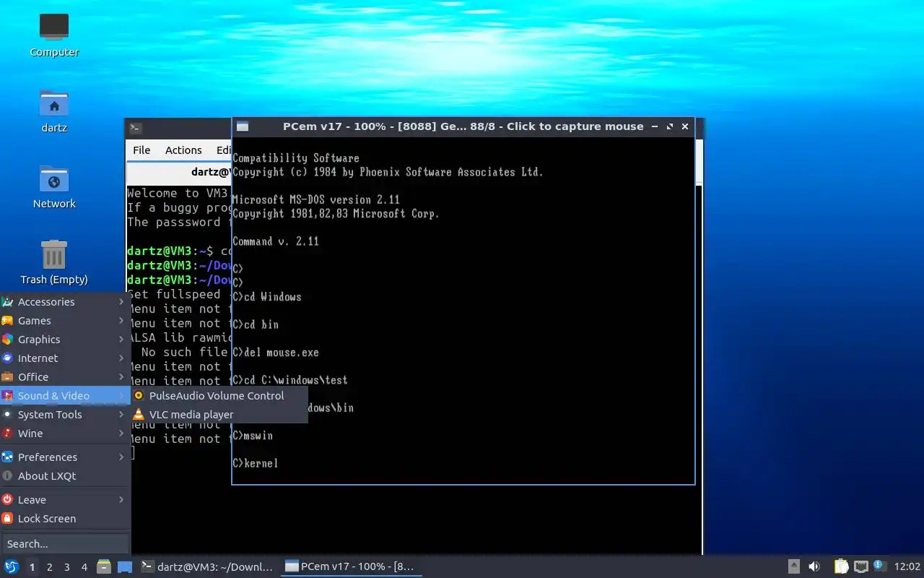Click the Lock Screen padlock icon
The height and width of the screenshot is (578, 924).
coord(7,519)
